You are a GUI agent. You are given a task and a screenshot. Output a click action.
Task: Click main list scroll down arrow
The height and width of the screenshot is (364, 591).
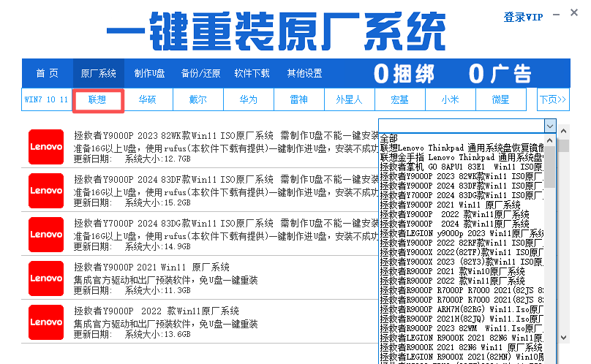(563, 338)
